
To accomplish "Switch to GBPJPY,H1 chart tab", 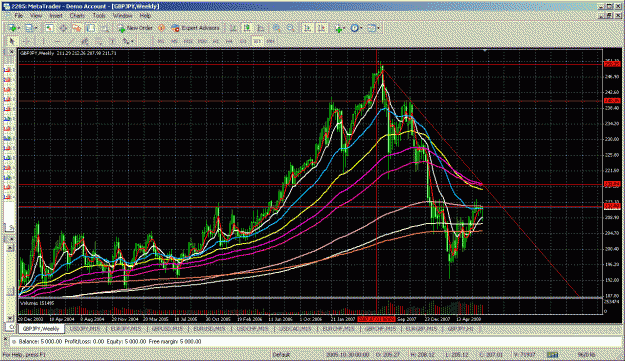I will point(461,329).
